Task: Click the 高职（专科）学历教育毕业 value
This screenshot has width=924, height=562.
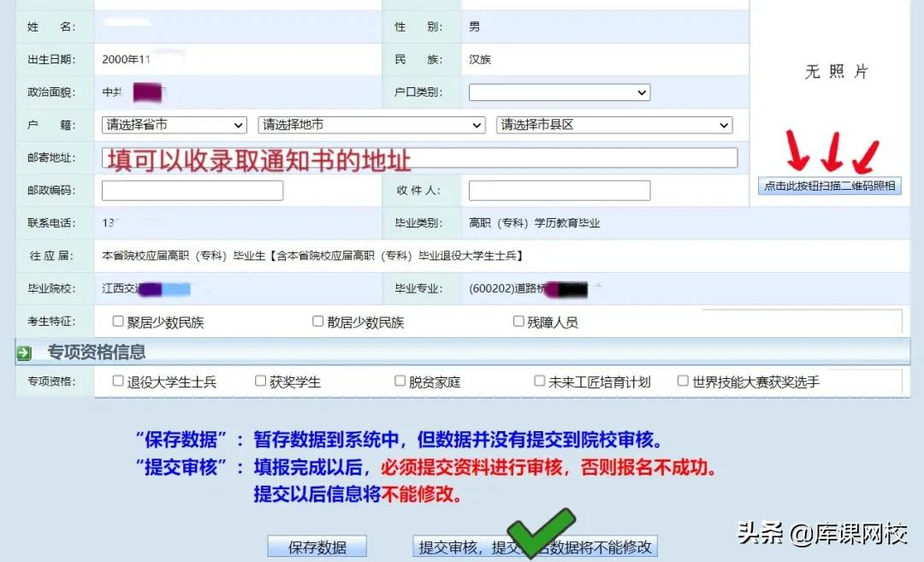Action: click(x=534, y=223)
